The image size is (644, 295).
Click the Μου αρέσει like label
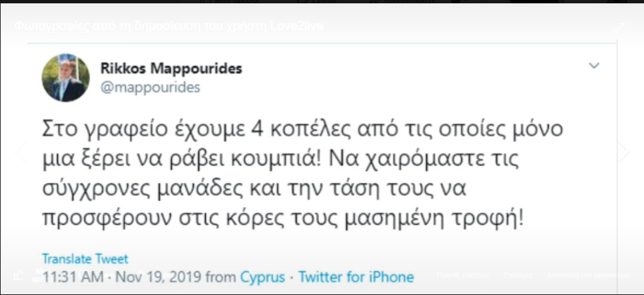[41, 275]
